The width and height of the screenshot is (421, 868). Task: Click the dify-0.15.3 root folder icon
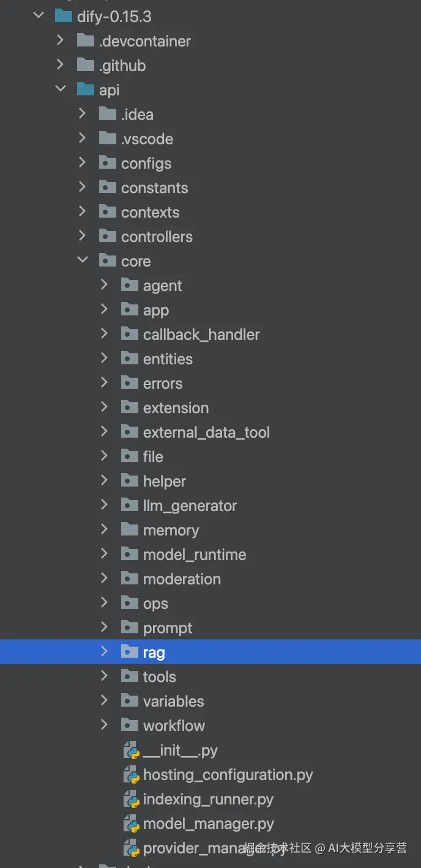pos(64,17)
